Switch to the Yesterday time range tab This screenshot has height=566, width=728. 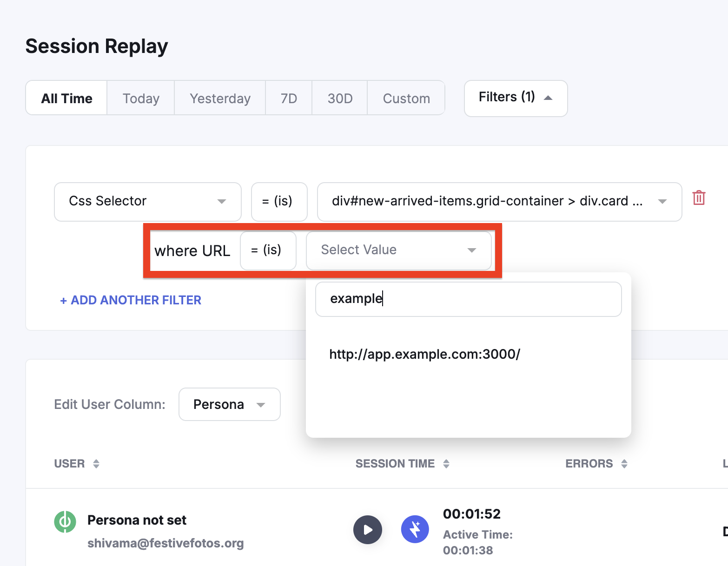click(x=220, y=98)
